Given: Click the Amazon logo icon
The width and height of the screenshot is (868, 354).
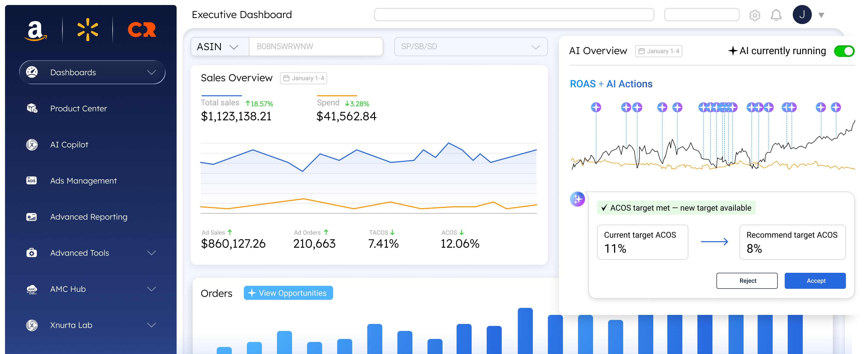Looking at the screenshot, I should [x=35, y=30].
